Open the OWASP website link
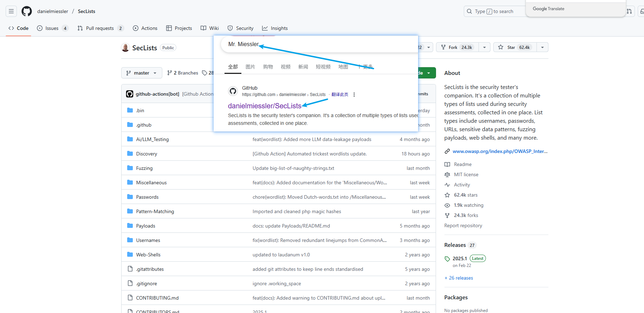 500,151
